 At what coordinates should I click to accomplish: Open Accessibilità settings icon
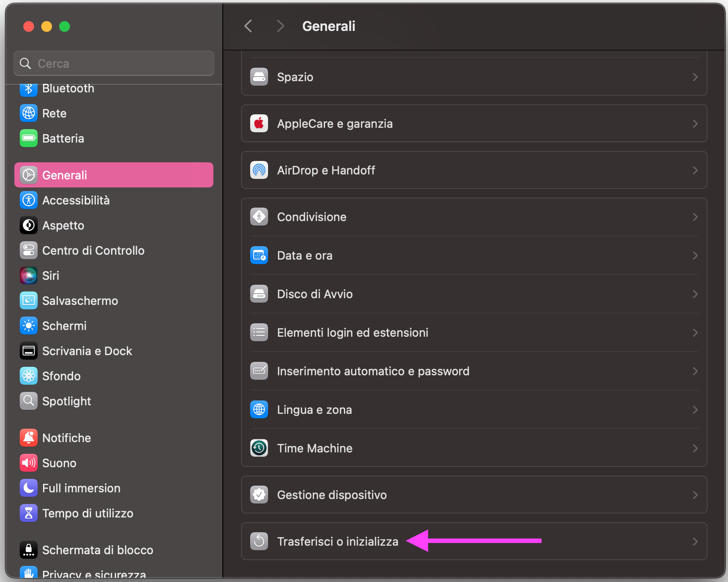click(x=28, y=200)
